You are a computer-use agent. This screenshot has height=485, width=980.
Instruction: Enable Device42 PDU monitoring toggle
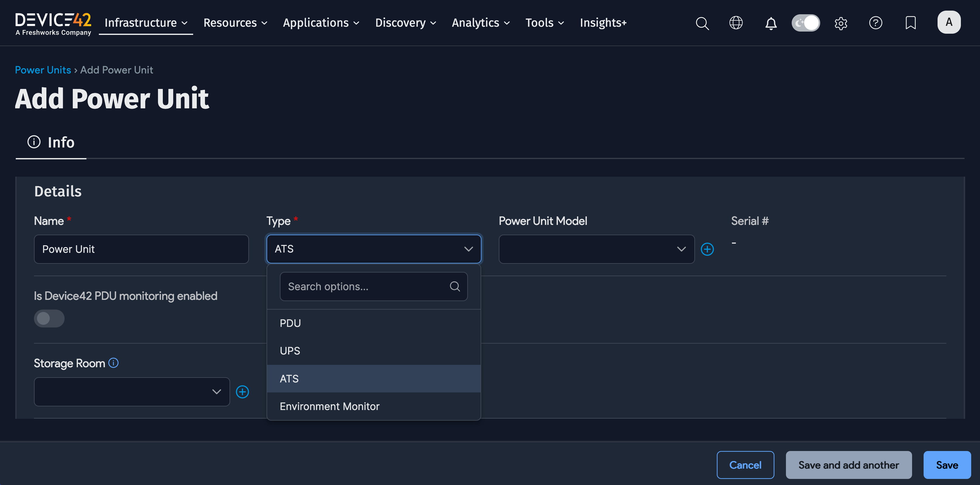click(49, 318)
